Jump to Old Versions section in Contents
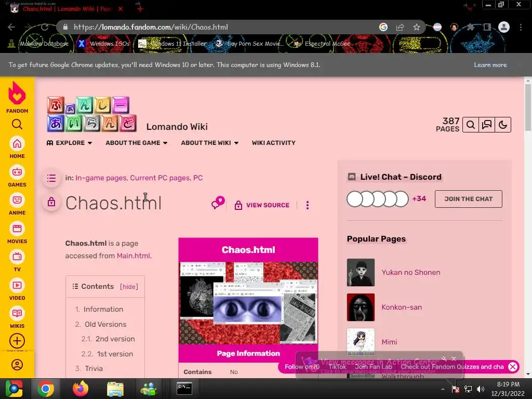532x399 pixels. (x=105, y=324)
